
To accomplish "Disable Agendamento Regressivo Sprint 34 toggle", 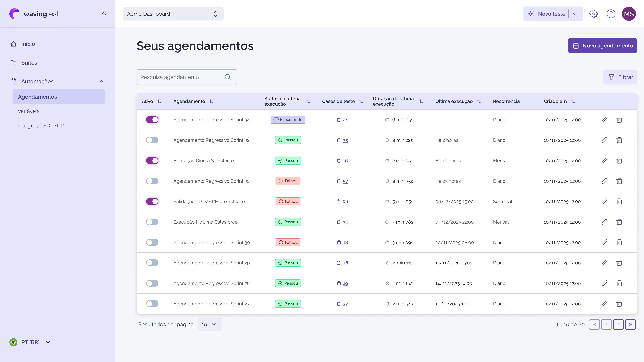I will click(x=152, y=120).
